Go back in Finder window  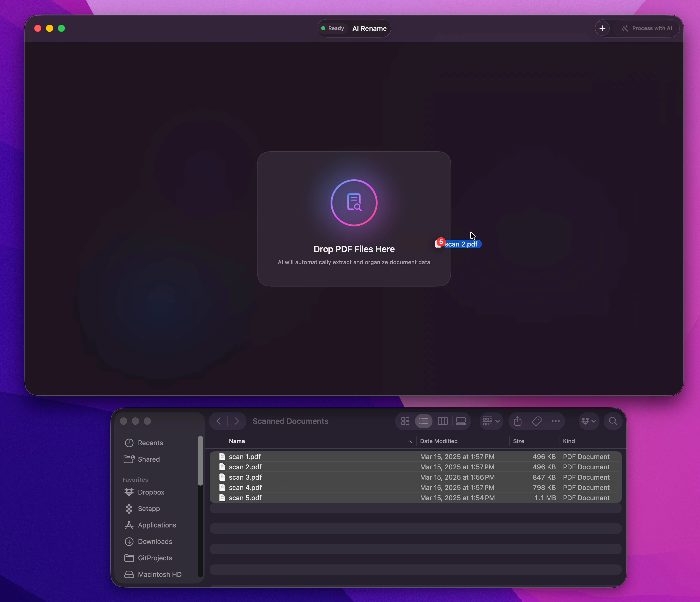coord(219,421)
